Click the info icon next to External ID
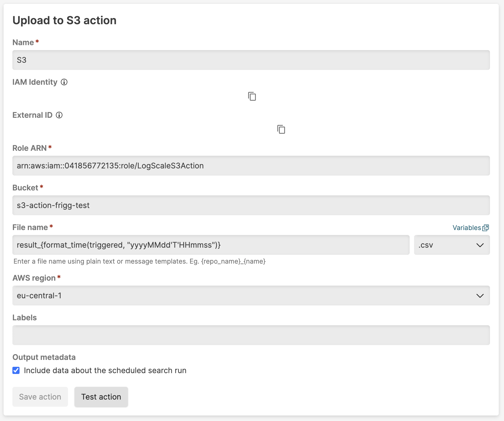The image size is (504, 421). pyautogui.click(x=59, y=115)
